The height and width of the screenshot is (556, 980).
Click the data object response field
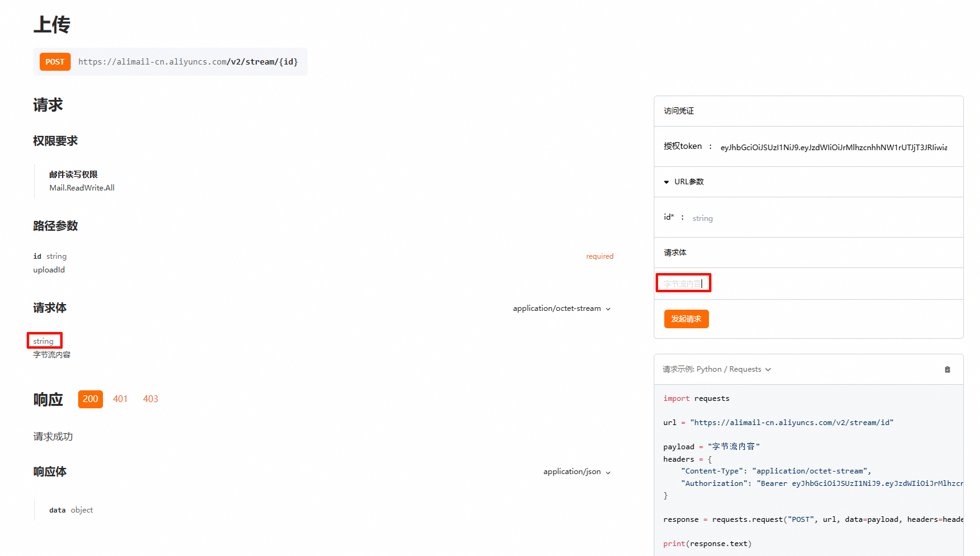click(x=71, y=510)
